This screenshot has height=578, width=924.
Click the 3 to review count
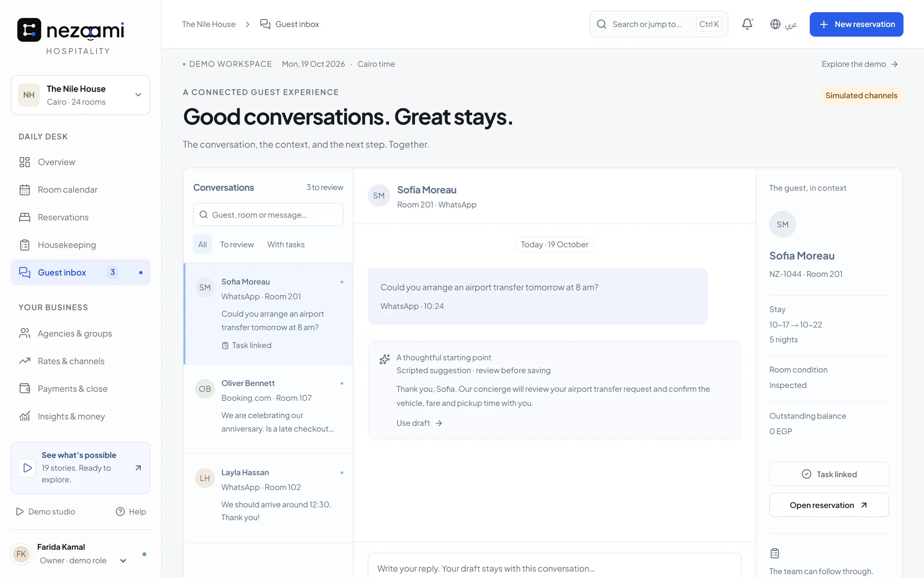coord(324,188)
